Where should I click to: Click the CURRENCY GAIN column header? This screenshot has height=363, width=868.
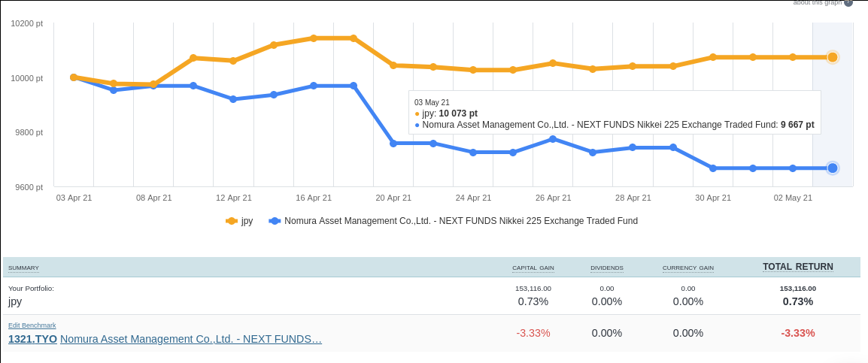[x=687, y=268]
